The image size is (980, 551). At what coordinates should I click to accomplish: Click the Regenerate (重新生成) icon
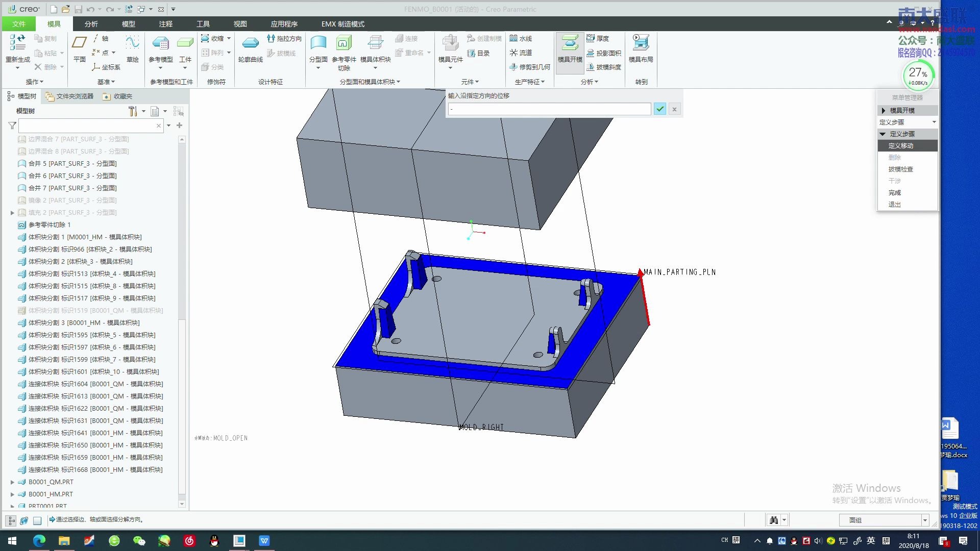pos(17,44)
